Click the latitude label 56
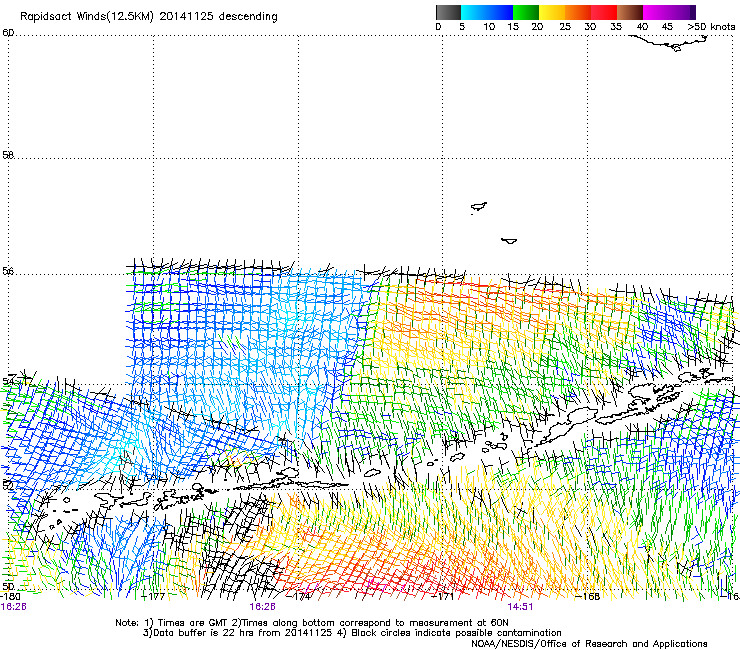Viewport: 740px width, 650px height. tap(8, 271)
